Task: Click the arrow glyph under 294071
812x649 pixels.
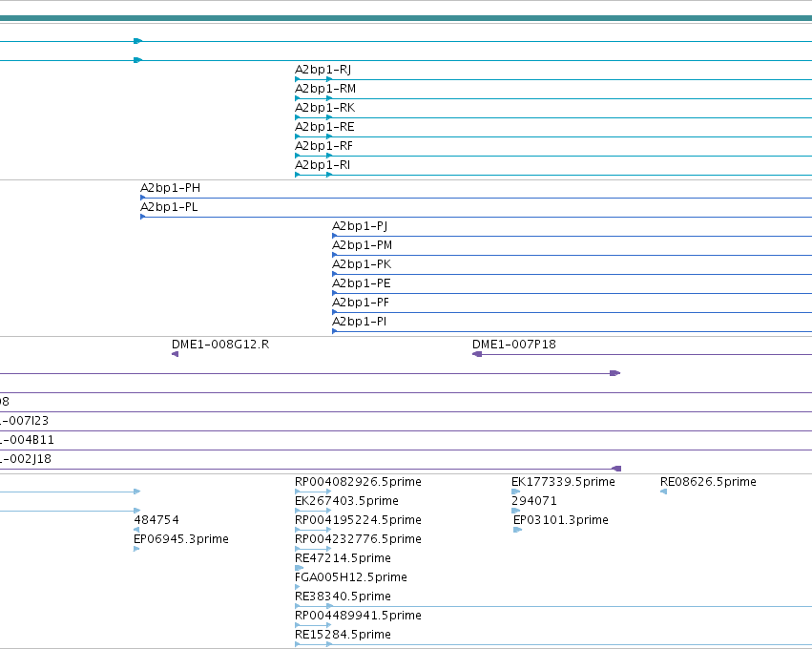Action: click(x=515, y=512)
